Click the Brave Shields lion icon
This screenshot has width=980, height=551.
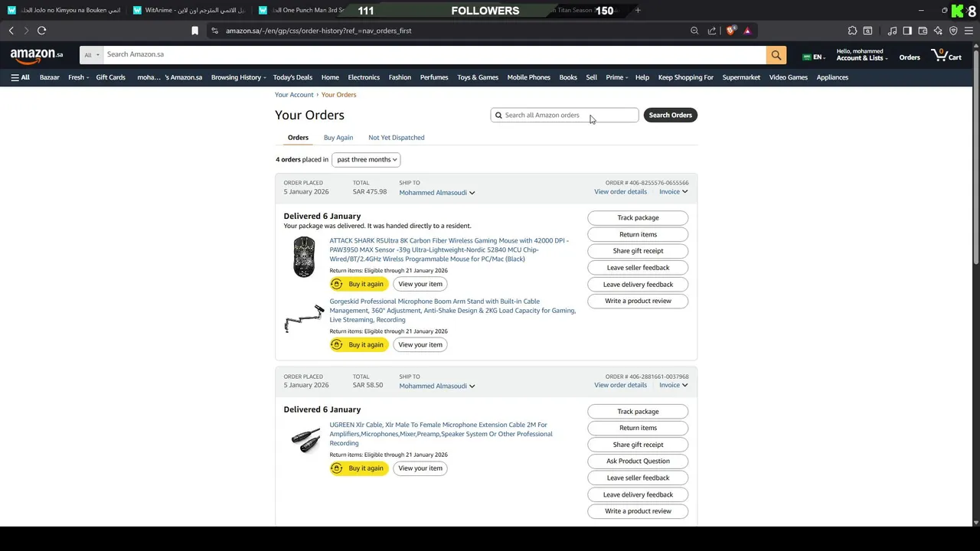tap(730, 31)
